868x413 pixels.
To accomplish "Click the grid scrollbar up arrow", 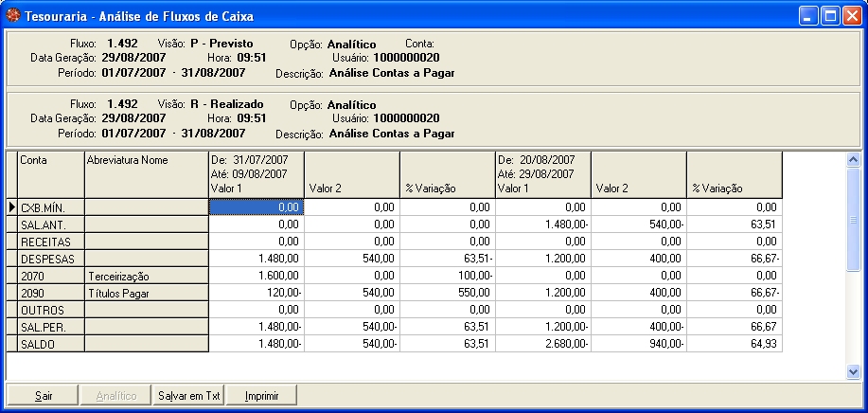I will pyautogui.click(x=853, y=160).
